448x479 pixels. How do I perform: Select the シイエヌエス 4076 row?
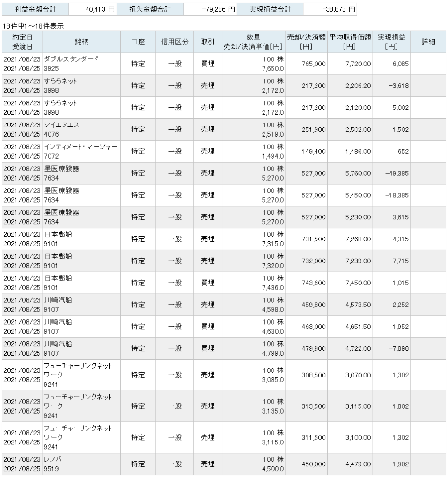pyautogui.click(x=224, y=130)
